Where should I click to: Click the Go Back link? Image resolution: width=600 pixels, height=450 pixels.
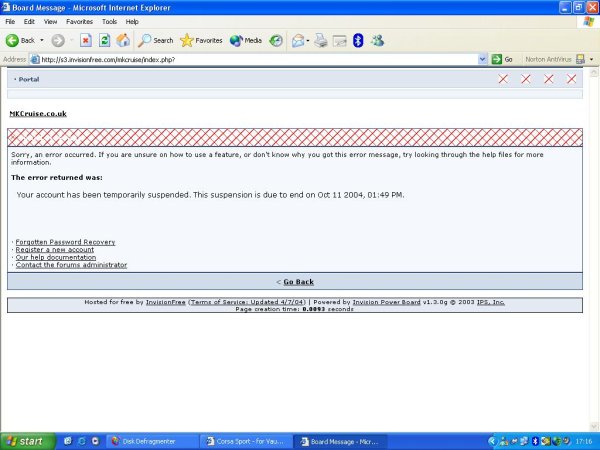coord(297,282)
